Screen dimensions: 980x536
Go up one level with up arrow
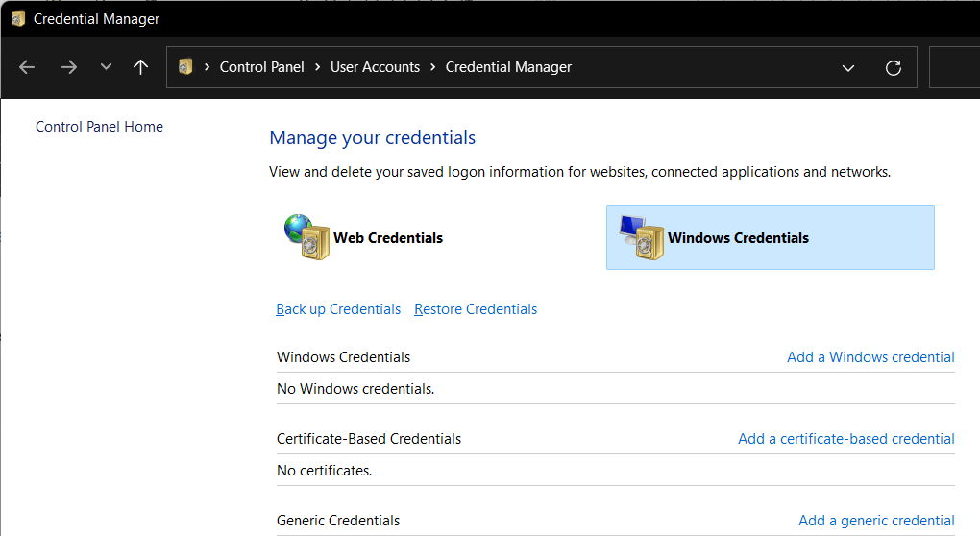pos(140,67)
